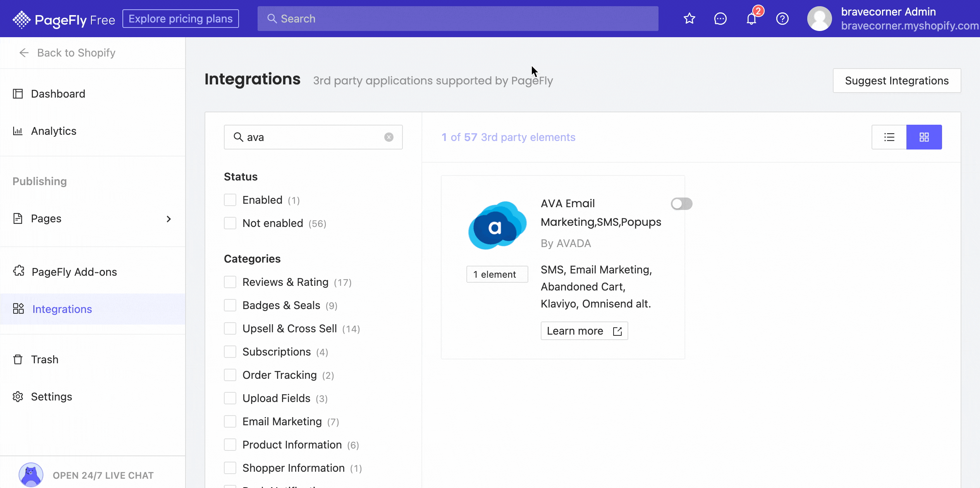Viewport: 980px width, 488px height.
Task: Expand the Pages submenu chevron
Action: click(168, 219)
